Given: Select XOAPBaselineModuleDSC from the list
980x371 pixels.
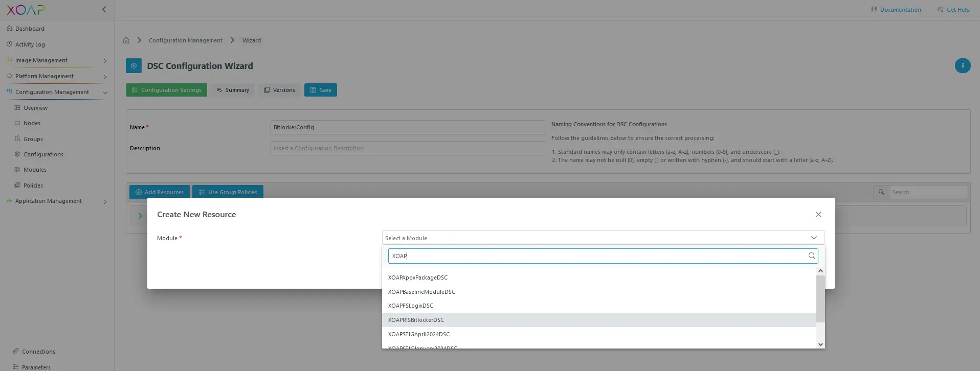Looking at the screenshot, I should (x=599, y=292).
